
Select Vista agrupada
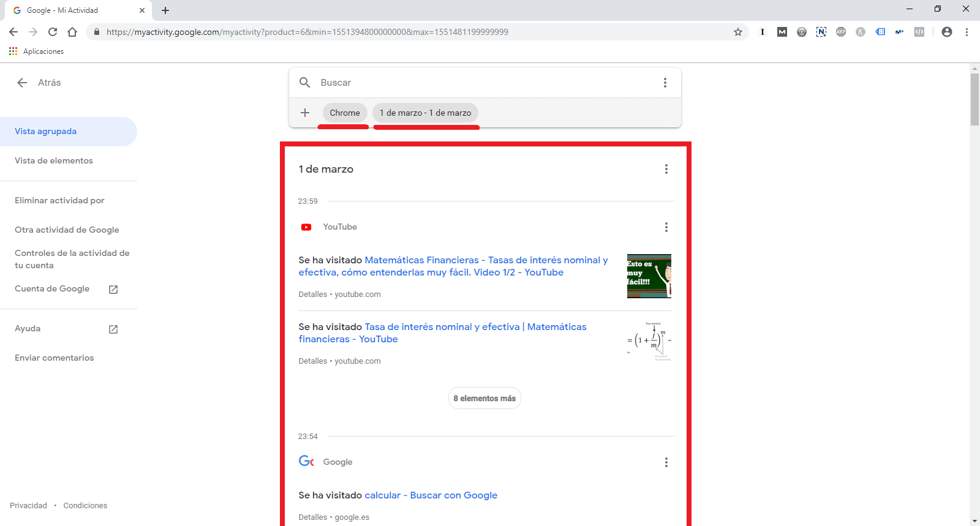(69, 131)
